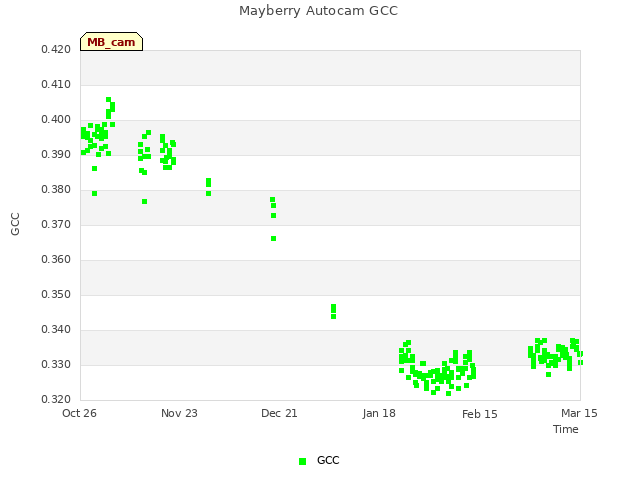640x480 pixels.
Task: Click the Dec 21 axis label
Action: pyautogui.click(x=279, y=413)
